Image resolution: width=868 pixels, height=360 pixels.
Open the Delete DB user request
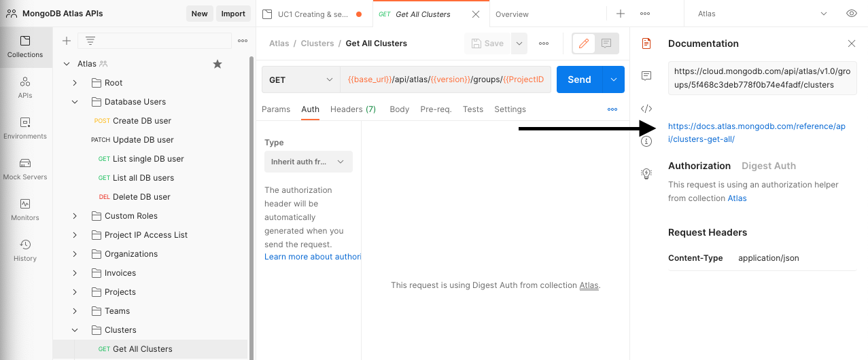click(x=141, y=197)
